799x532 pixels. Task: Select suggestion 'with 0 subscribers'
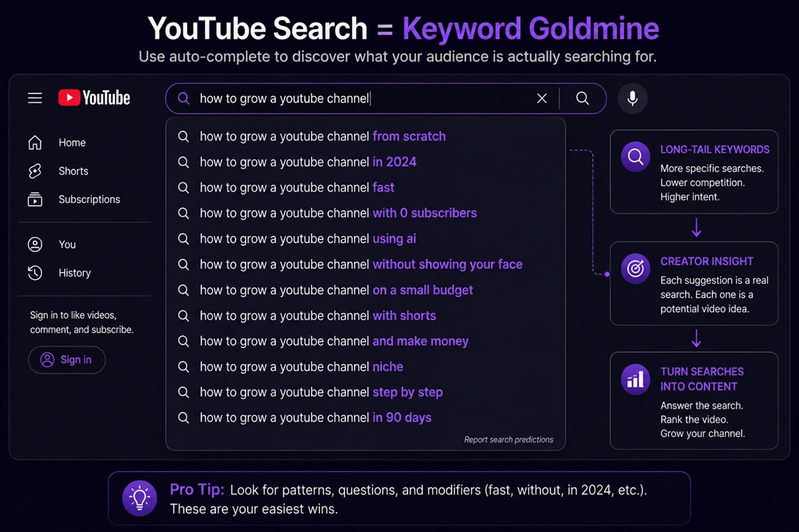coord(365,213)
